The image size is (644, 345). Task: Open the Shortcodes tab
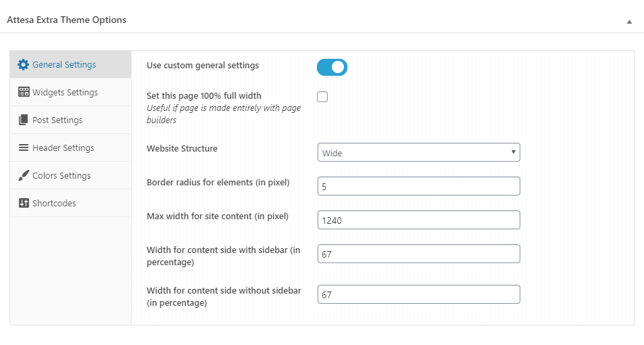click(x=54, y=203)
